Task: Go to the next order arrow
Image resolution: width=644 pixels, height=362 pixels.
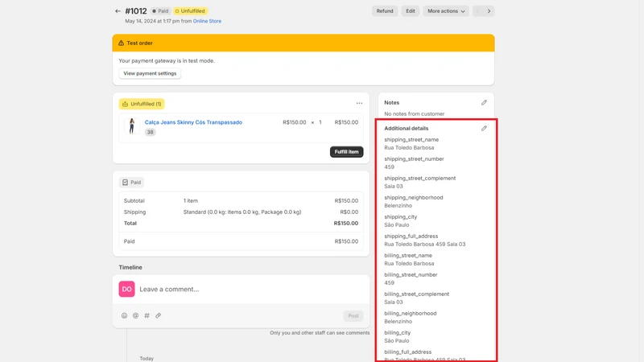Action: (489, 11)
